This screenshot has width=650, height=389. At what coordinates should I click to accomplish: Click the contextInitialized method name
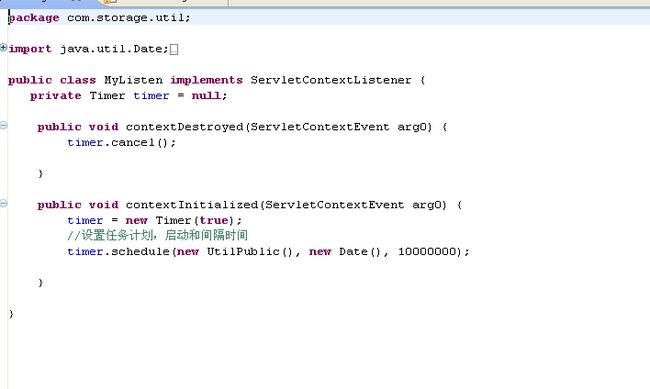click(192, 205)
